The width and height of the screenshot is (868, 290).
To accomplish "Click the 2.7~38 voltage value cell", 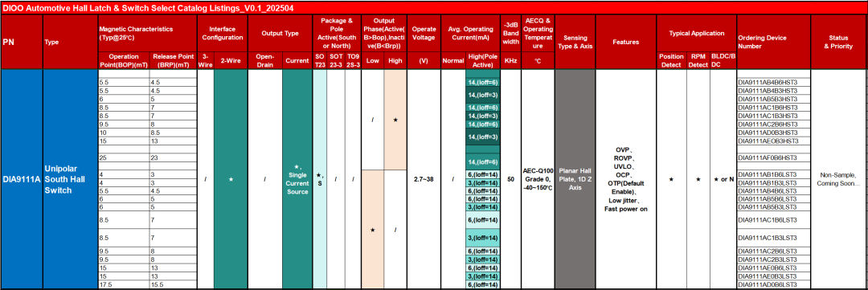I will (424, 179).
